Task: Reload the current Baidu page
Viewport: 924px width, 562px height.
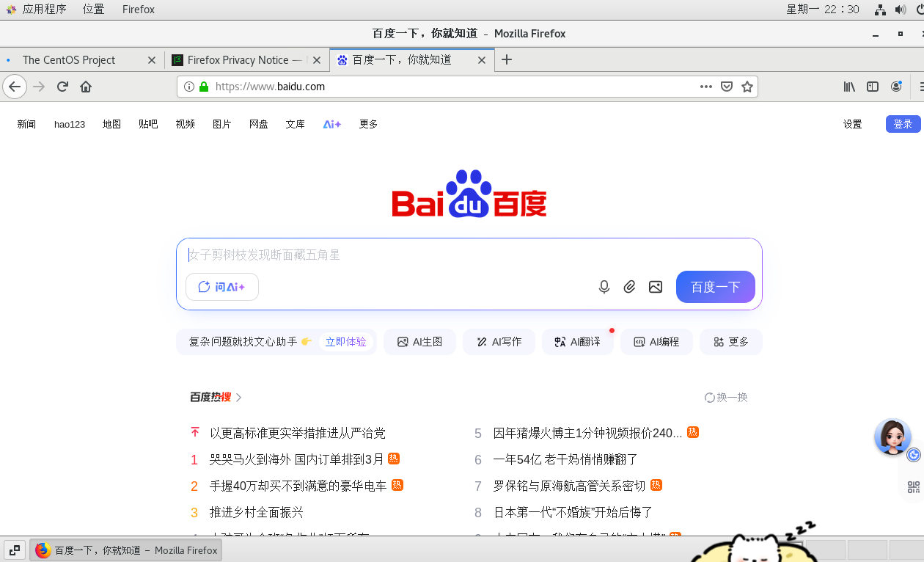Action: [62, 87]
